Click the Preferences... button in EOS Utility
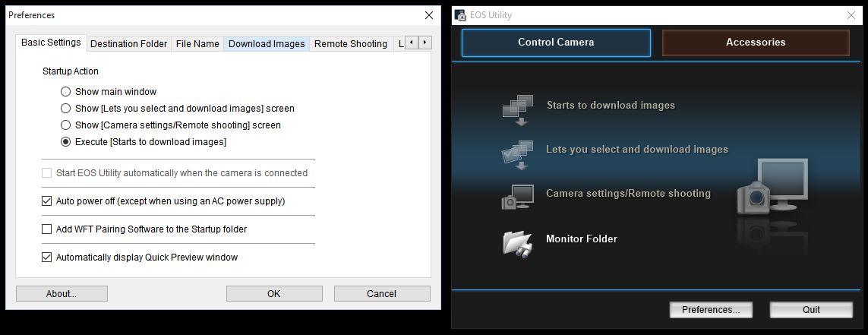 click(710, 310)
